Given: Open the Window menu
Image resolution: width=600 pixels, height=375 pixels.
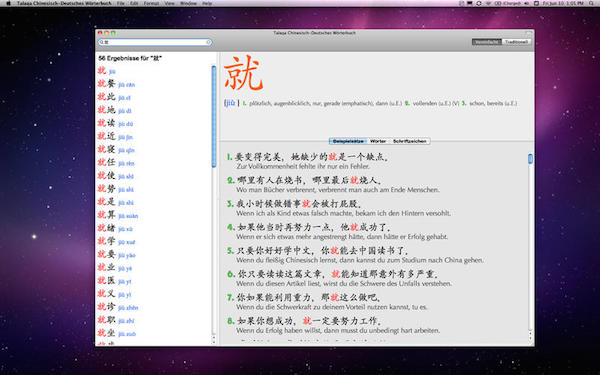Looking at the screenshot, I should (x=188, y=3).
